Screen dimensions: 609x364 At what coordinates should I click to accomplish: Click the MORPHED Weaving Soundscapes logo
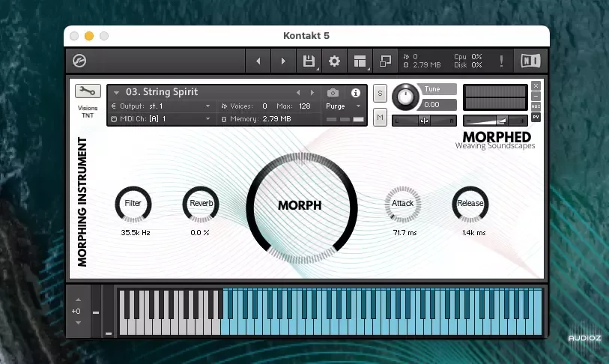pyautogui.click(x=495, y=140)
